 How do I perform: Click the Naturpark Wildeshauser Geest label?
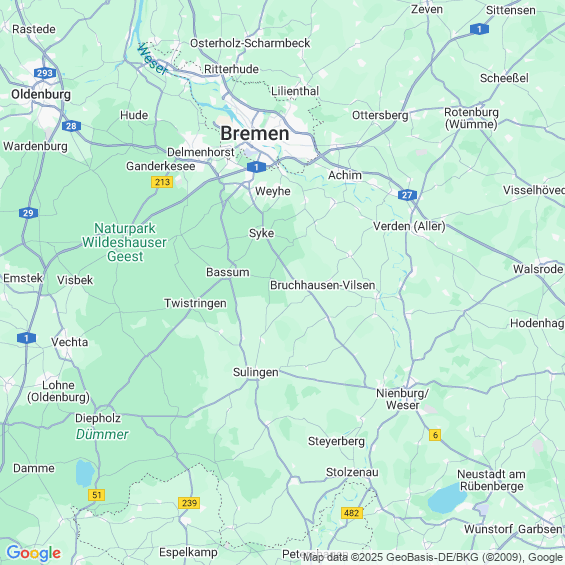pyautogui.click(x=125, y=242)
